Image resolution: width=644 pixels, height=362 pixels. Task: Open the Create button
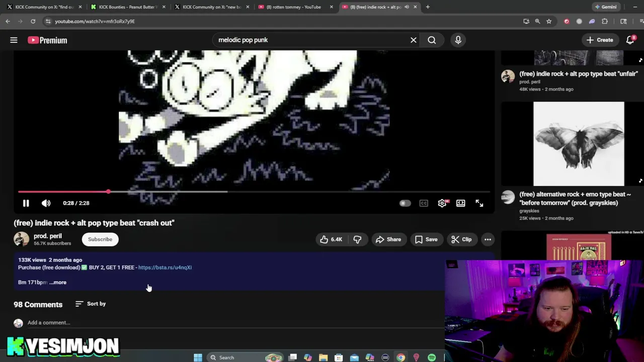pyautogui.click(x=600, y=40)
